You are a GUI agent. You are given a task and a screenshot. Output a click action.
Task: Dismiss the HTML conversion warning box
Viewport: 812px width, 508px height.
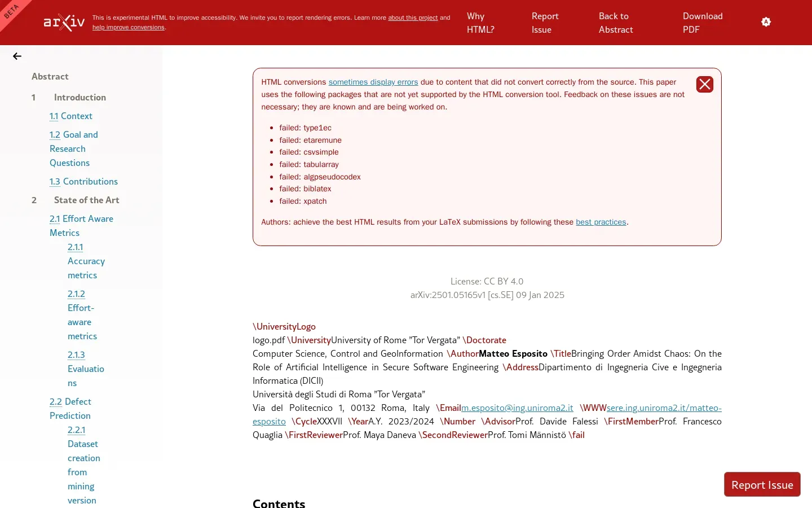coord(704,84)
